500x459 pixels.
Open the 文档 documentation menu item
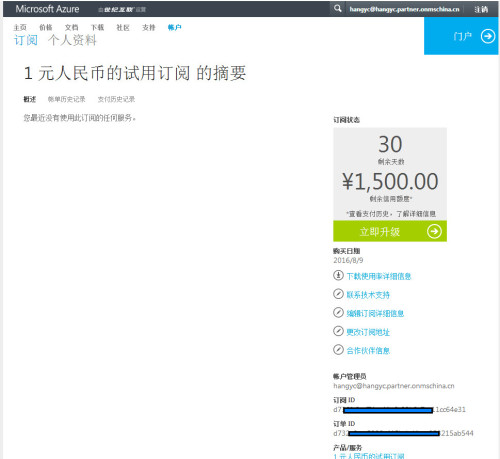coord(71,27)
